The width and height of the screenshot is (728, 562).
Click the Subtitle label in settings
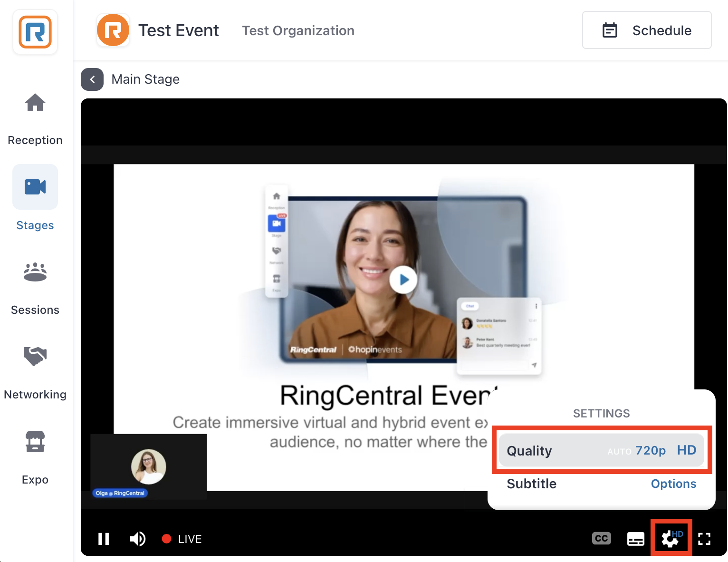coord(532,484)
